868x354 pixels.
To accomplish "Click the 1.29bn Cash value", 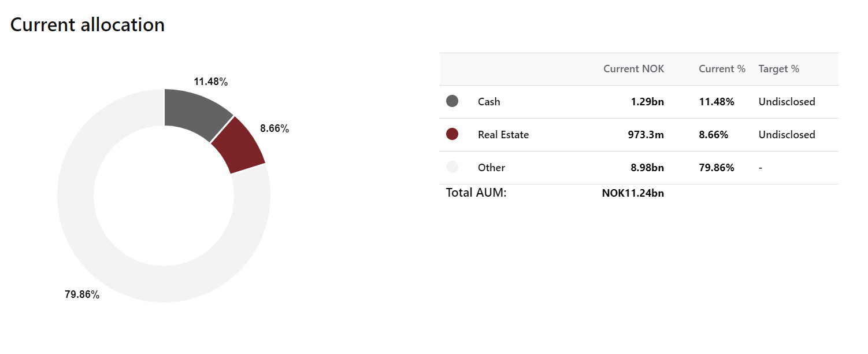I will click(x=647, y=102).
